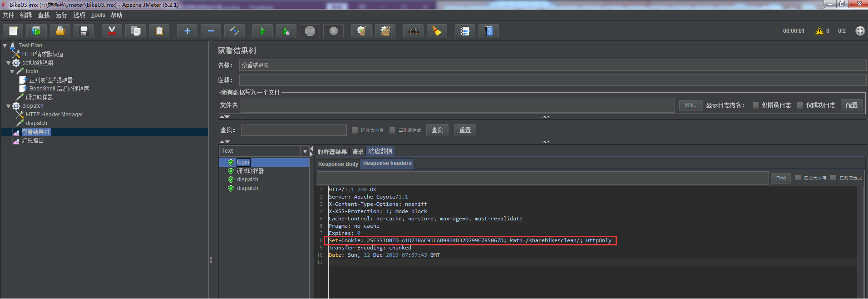Open the Text renderer dropdown
868x299 pixels.
305,151
